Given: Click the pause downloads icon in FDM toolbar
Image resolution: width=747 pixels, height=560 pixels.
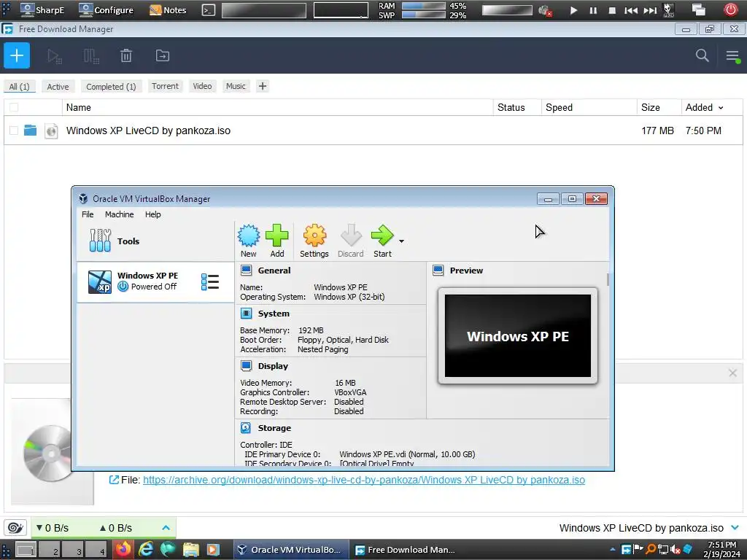Looking at the screenshot, I should 91,56.
